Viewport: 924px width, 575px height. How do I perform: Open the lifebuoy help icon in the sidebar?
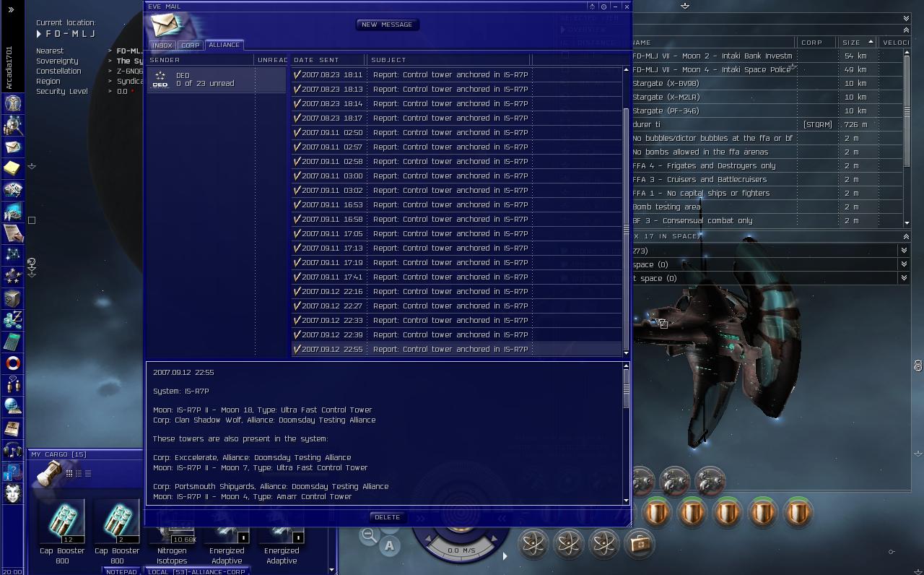[12, 363]
